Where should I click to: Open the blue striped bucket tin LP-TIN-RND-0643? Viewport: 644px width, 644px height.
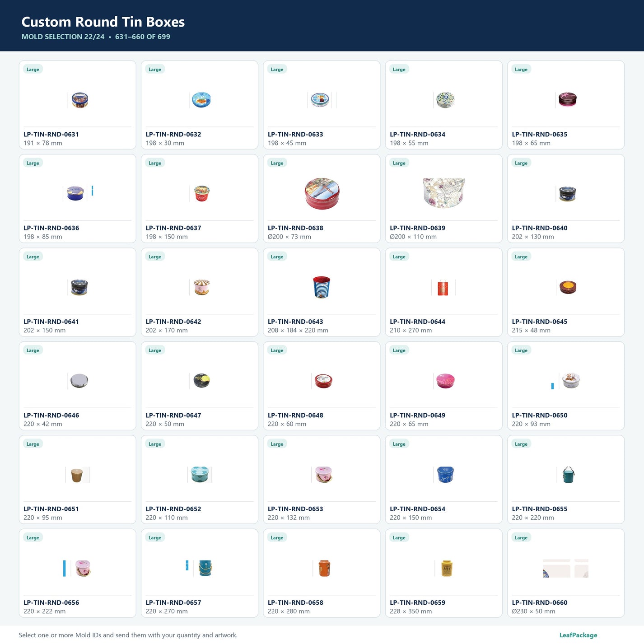(322, 287)
